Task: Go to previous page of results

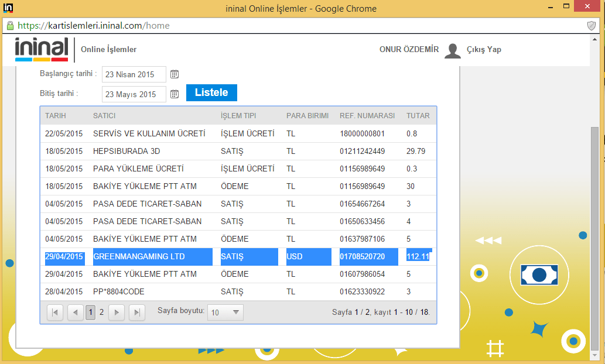Action: point(75,313)
